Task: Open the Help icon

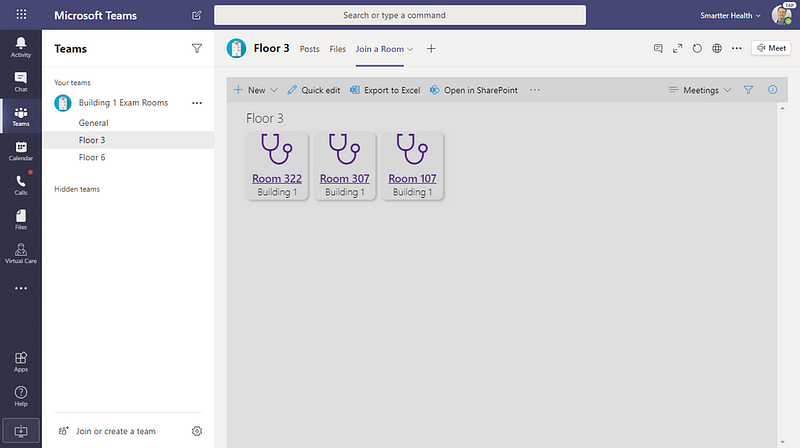Action: [x=21, y=396]
